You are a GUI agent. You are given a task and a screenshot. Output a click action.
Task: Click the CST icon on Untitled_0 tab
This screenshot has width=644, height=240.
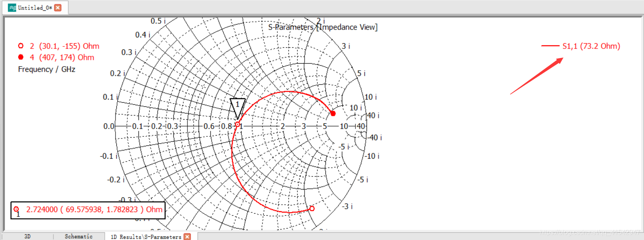(12, 8)
